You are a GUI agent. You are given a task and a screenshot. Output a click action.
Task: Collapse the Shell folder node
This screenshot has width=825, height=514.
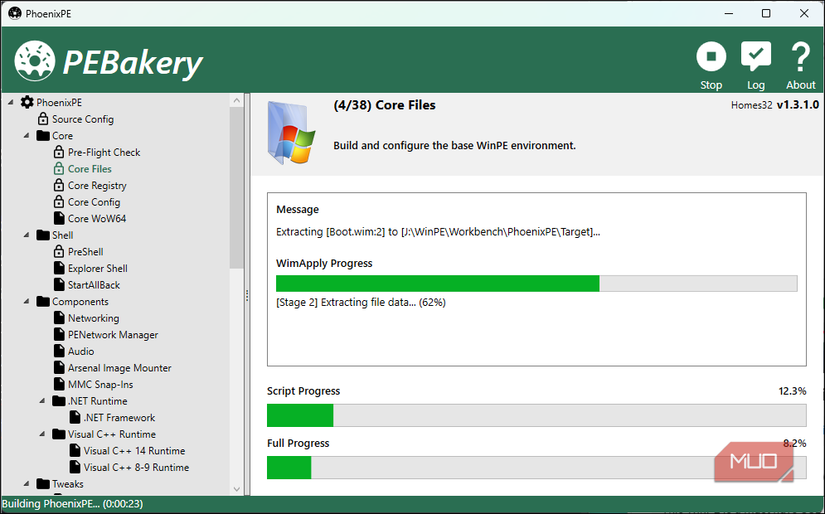[27, 235]
